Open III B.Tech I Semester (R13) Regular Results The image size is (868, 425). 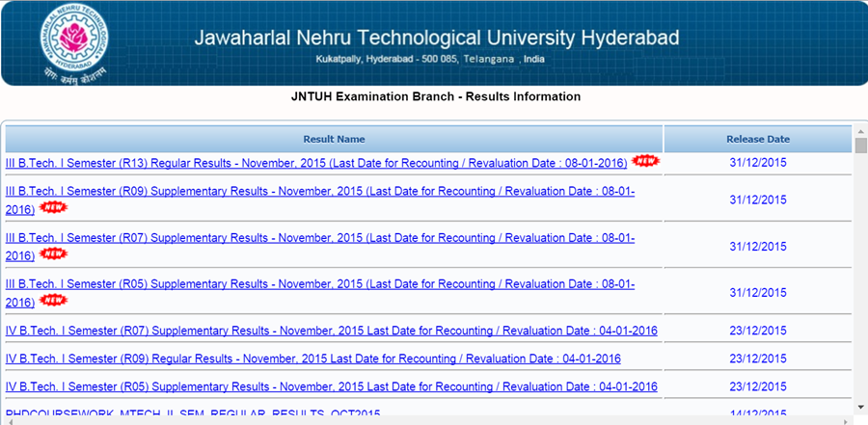tap(316, 163)
